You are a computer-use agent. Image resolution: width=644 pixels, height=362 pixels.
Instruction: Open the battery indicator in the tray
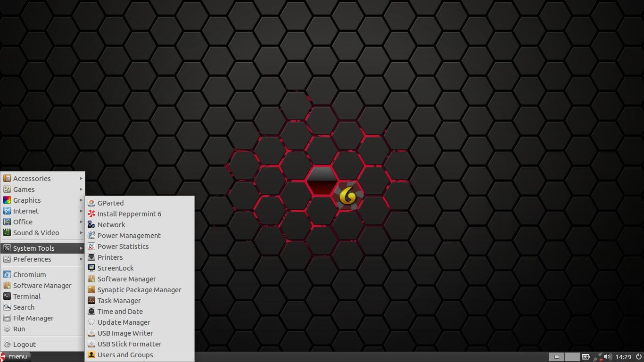(586, 357)
